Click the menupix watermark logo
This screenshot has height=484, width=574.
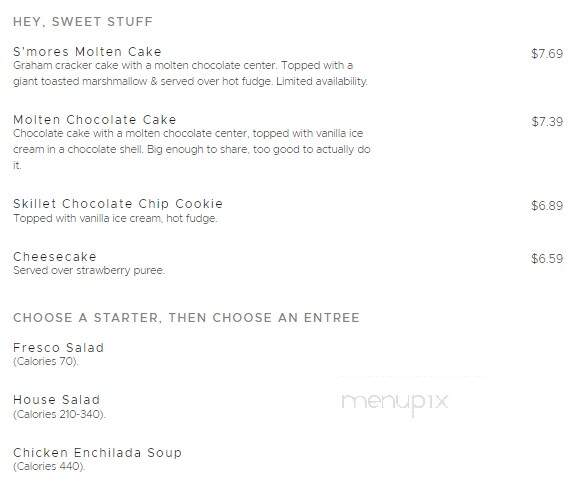(395, 402)
